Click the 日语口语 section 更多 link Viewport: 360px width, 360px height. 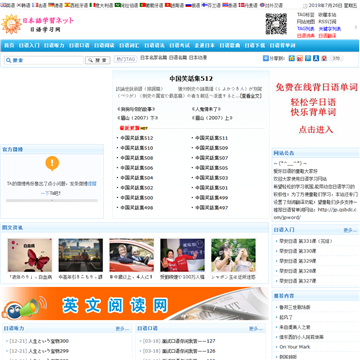tap(256, 329)
